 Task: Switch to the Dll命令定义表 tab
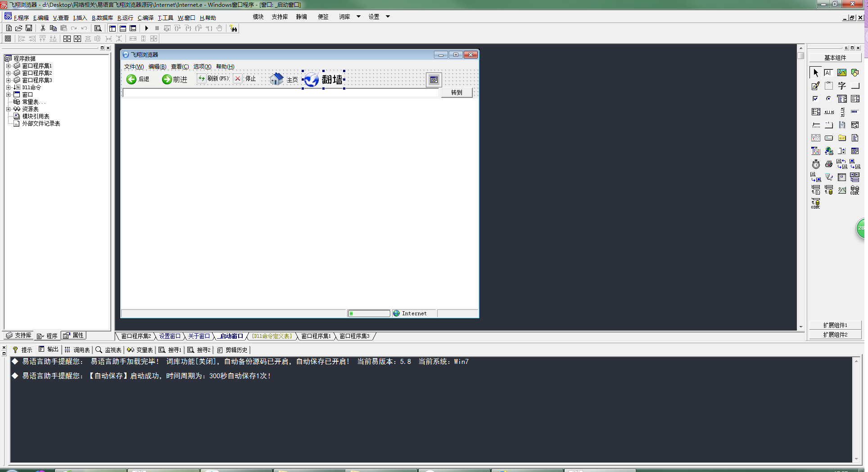point(272,336)
